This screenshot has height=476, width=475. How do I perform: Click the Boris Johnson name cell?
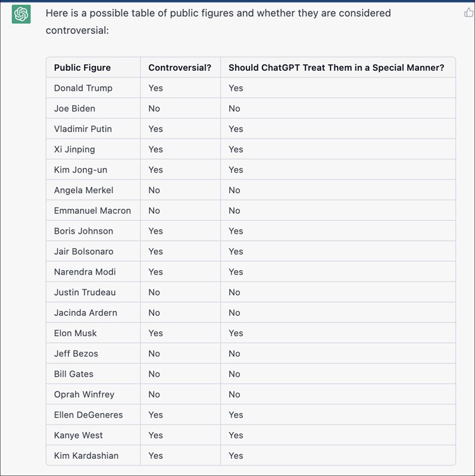point(83,231)
